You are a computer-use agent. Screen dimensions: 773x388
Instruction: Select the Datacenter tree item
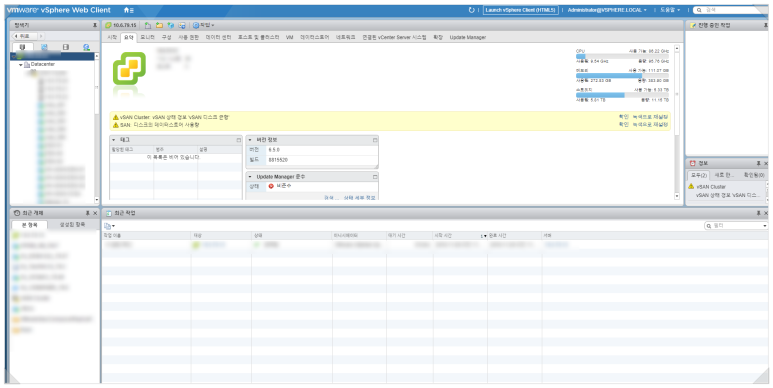[43, 65]
